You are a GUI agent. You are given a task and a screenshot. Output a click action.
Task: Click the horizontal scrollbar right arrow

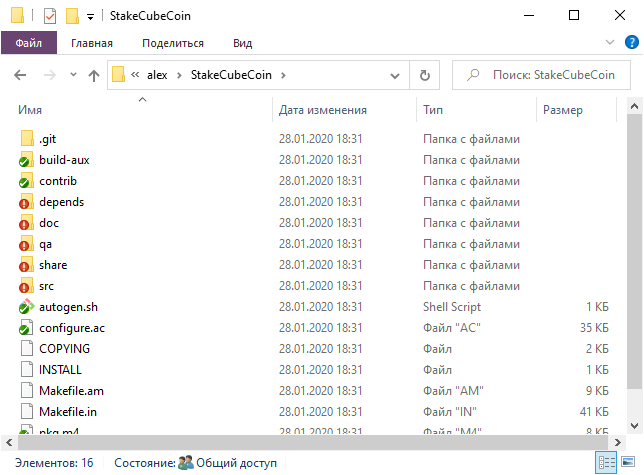(x=618, y=442)
